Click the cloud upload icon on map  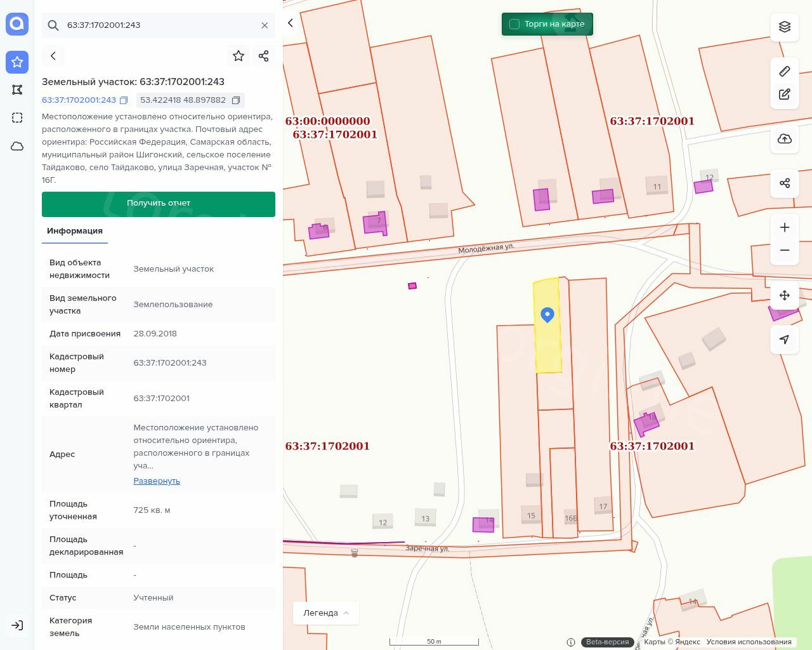[x=785, y=139]
